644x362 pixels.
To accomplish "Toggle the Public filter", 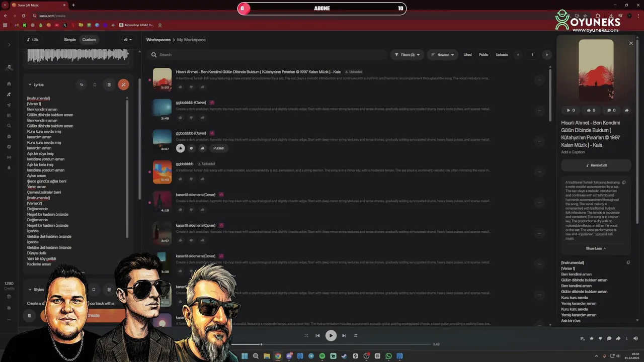I will 484,55.
